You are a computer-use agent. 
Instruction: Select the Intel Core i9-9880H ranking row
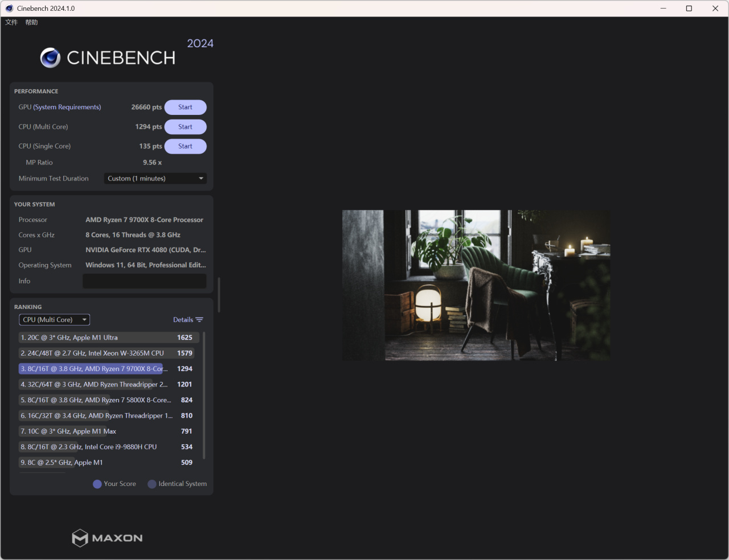(109, 447)
